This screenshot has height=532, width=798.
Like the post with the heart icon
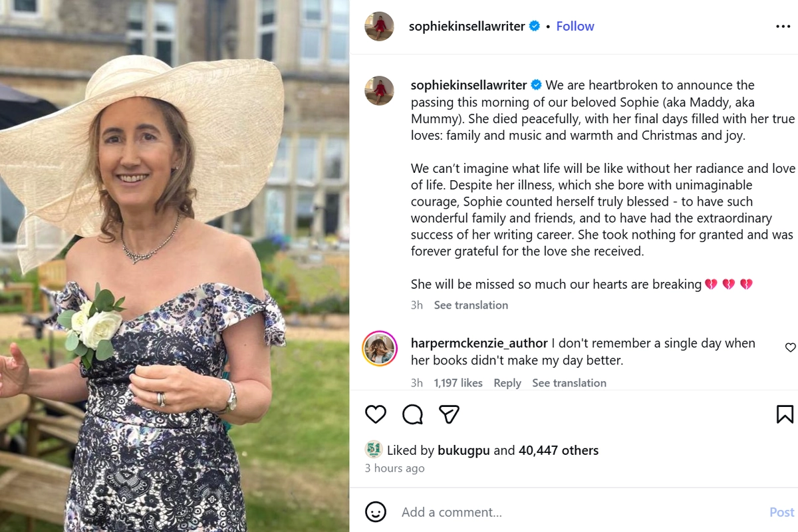tap(375, 414)
